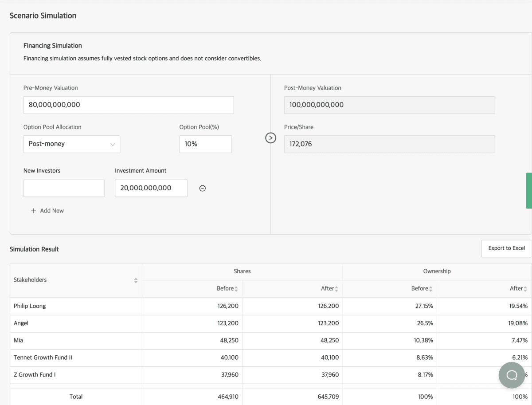Export results with Export to Excel
532x405 pixels.
point(507,248)
